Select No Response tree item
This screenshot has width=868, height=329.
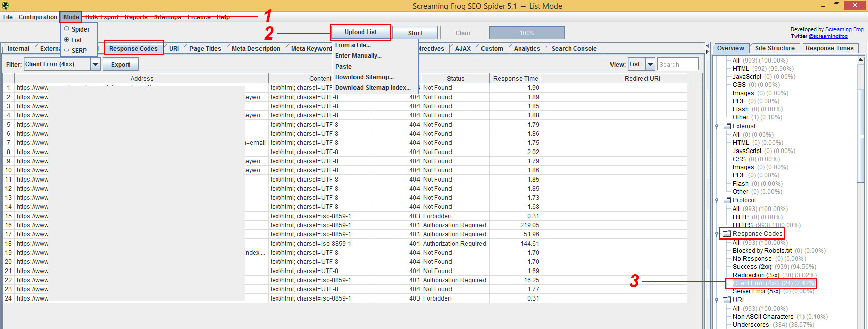coord(769,259)
